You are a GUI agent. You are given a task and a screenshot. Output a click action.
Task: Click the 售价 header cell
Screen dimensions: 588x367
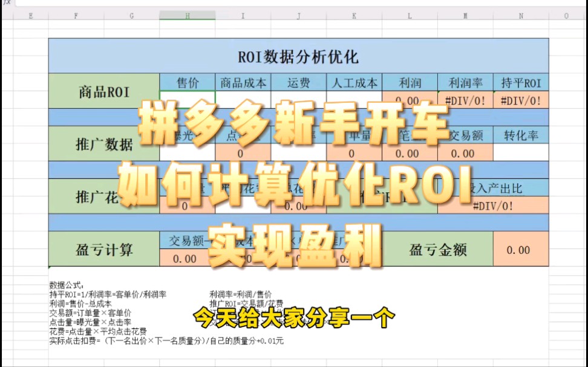(187, 82)
